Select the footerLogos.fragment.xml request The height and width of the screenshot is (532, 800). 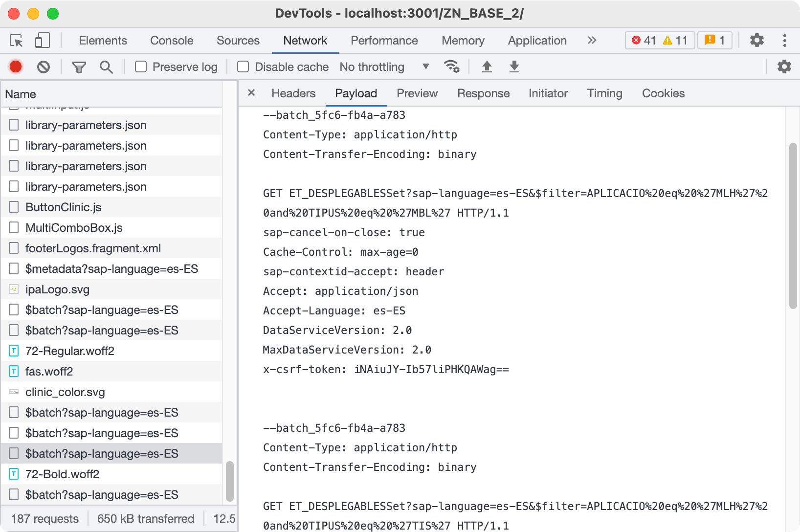(x=93, y=248)
